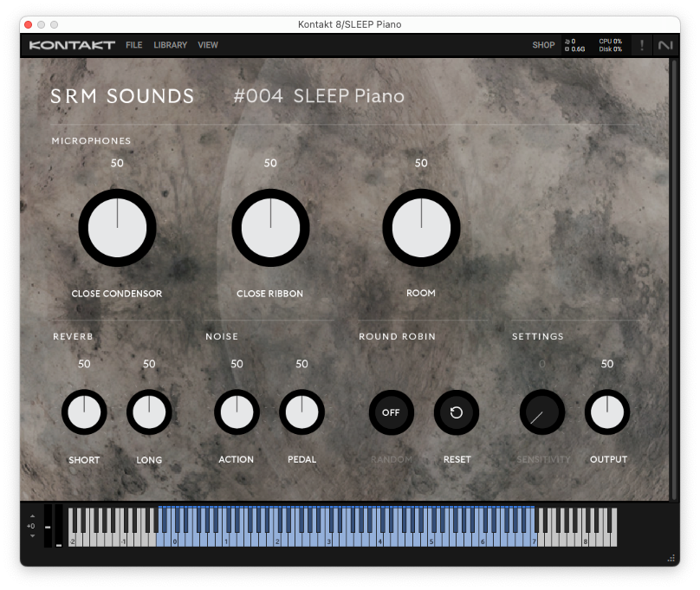The width and height of the screenshot is (700, 590).
Task: Play the C8 key on the keyboard
Action: pos(586,541)
